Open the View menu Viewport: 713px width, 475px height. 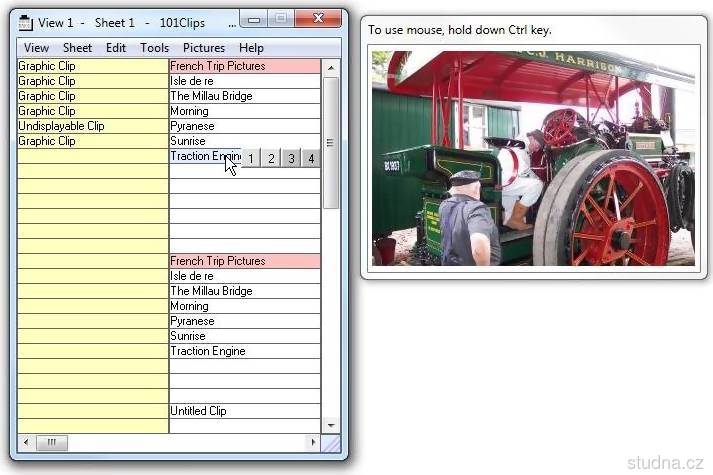pyautogui.click(x=36, y=48)
